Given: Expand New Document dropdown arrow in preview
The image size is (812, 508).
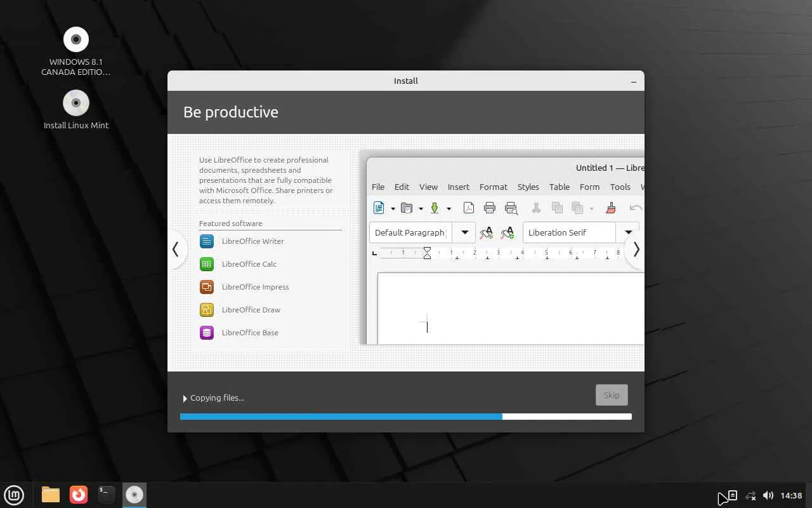Looking at the screenshot, I should pyautogui.click(x=393, y=208).
